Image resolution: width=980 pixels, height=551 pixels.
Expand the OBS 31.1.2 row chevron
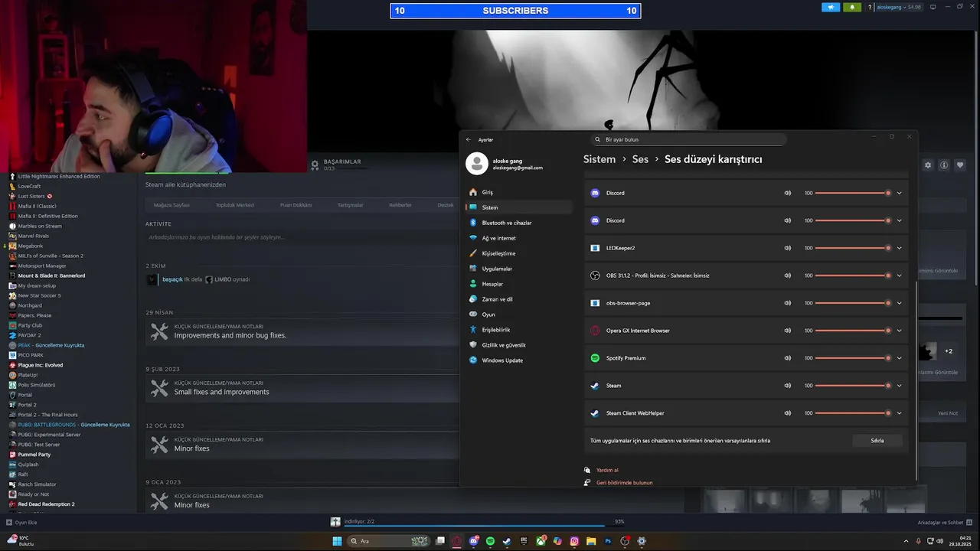pyautogui.click(x=899, y=275)
